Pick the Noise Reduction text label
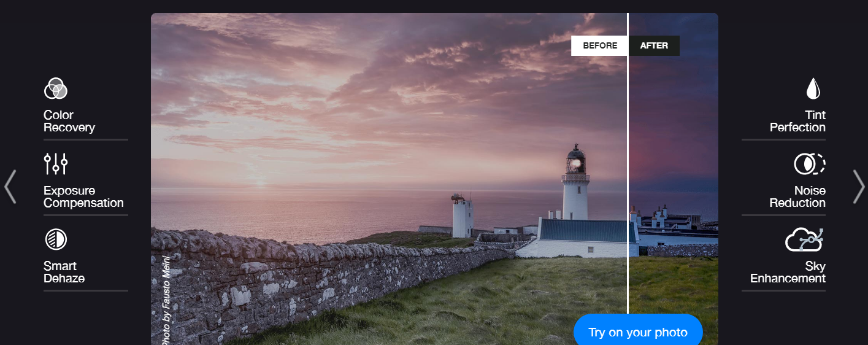Viewport: 868px width, 345px height. click(797, 197)
